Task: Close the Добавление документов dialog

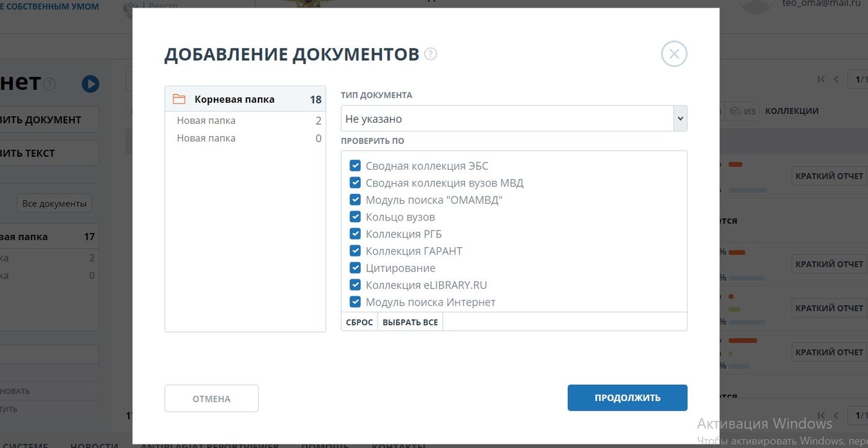Action: pos(675,54)
